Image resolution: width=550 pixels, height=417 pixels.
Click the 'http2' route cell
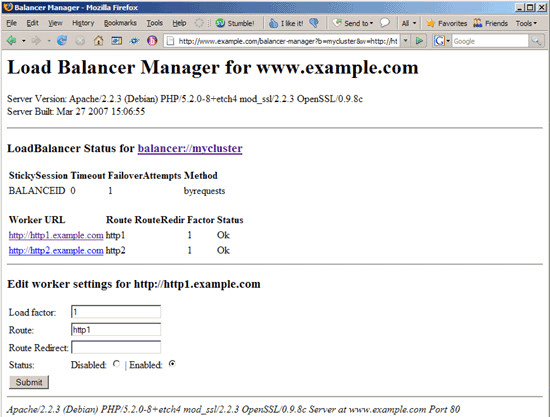pos(115,250)
